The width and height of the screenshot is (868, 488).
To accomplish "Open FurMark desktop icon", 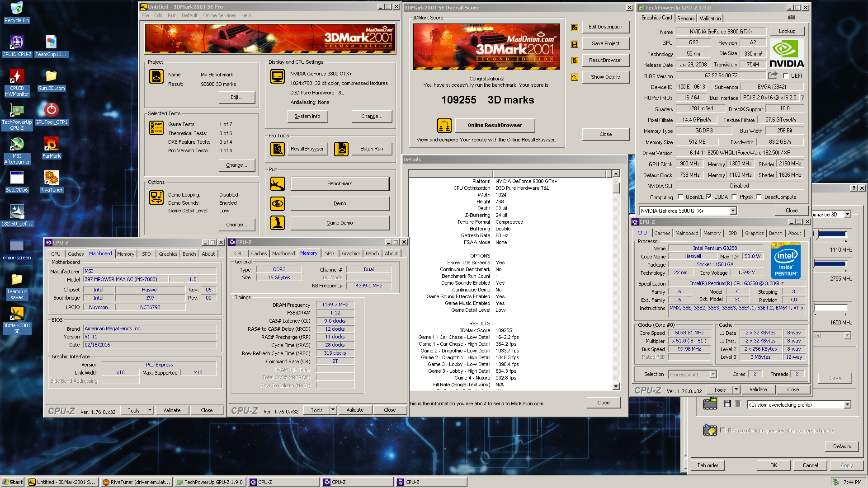I will pyautogui.click(x=51, y=147).
